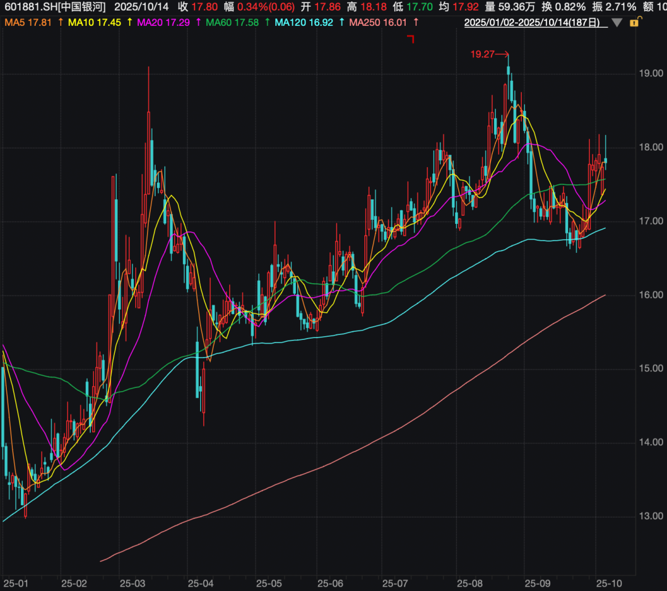667x591 pixels.
Task: Open the date range dropdown triangle
Action: click(x=617, y=21)
